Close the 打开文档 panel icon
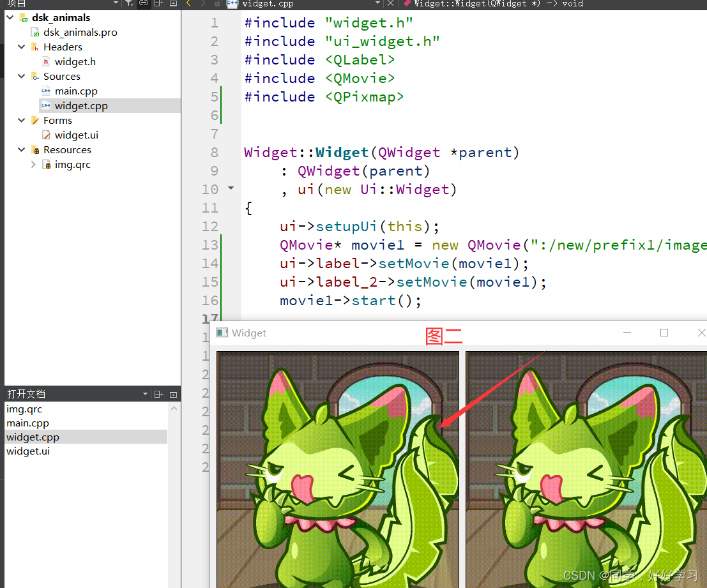This screenshot has height=588, width=707. (173, 395)
